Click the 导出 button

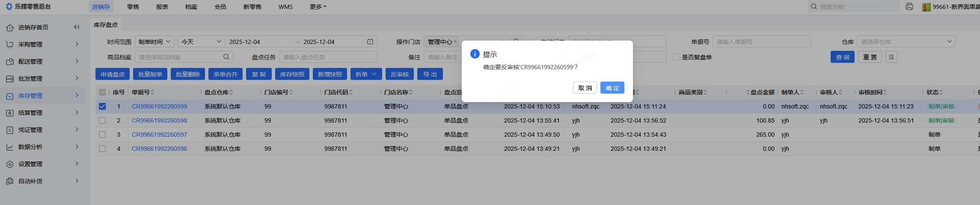point(430,74)
